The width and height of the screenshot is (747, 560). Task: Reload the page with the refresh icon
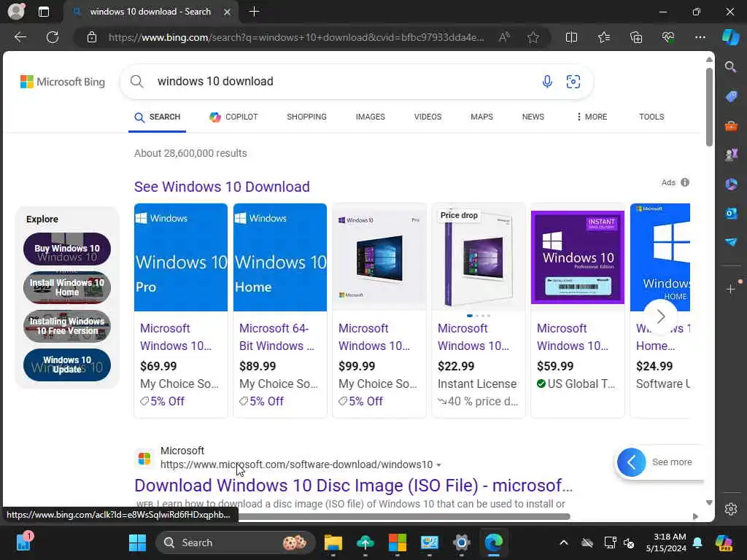(53, 37)
